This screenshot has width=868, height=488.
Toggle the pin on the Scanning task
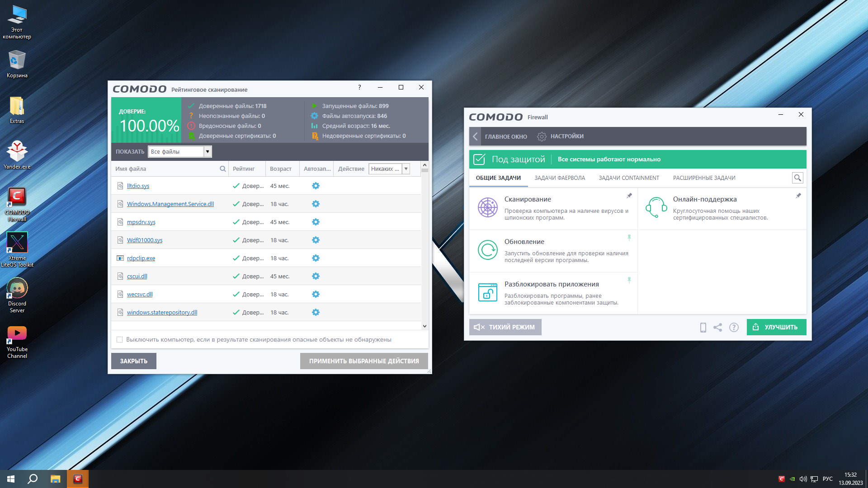tap(629, 196)
